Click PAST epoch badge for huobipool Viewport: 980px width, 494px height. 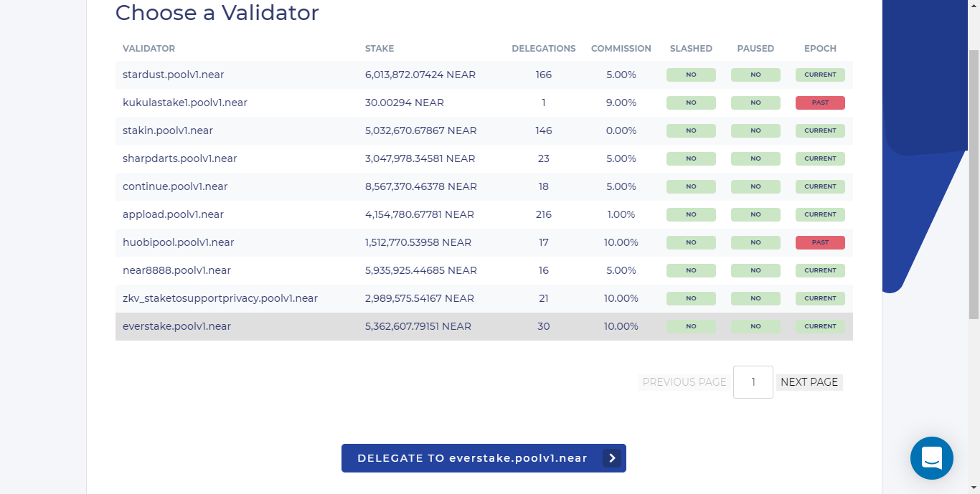(820, 242)
